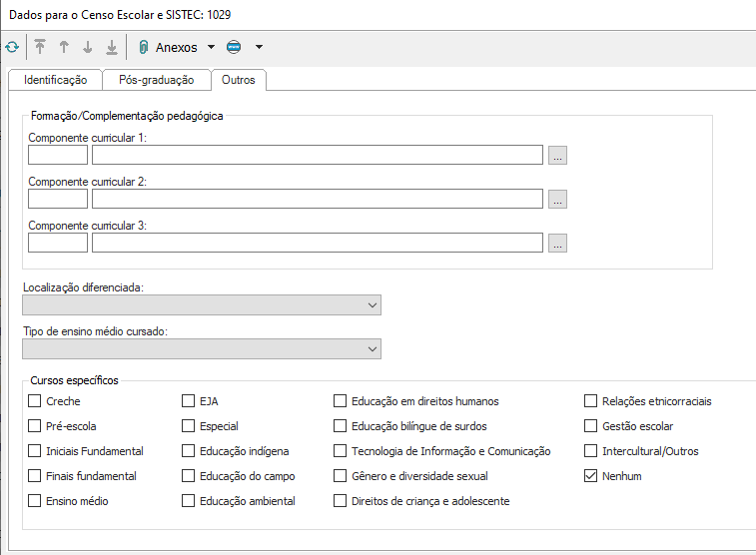This screenshot has height=555, width=756.
Task: Enable the Creche checkbox
Action: [x=35, y=401]
